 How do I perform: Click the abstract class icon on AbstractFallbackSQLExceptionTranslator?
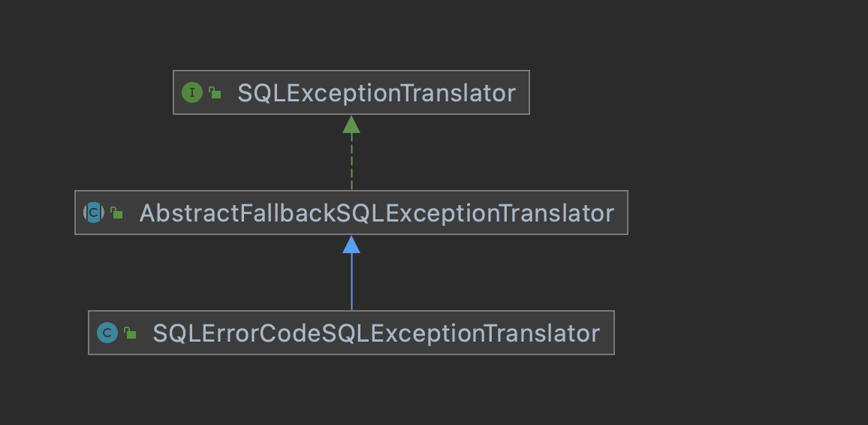(x=94, y=212)
